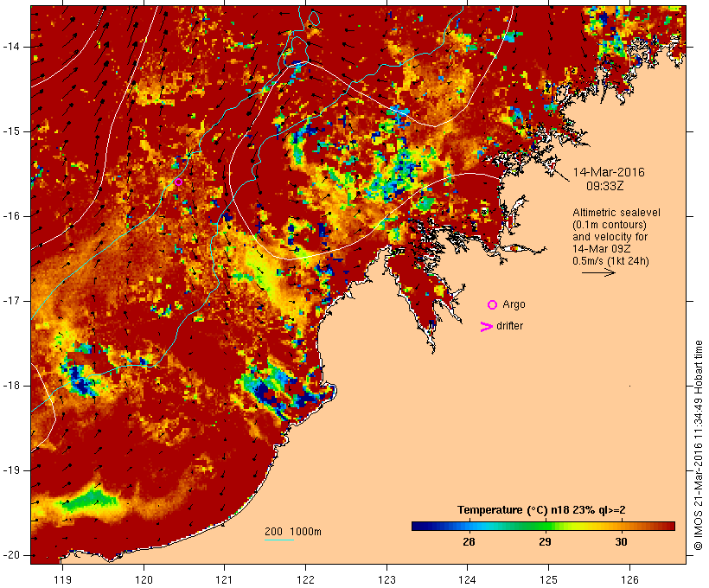Click the latitude axis label -15
709x588 pixels.
click(x=11, y=131)
